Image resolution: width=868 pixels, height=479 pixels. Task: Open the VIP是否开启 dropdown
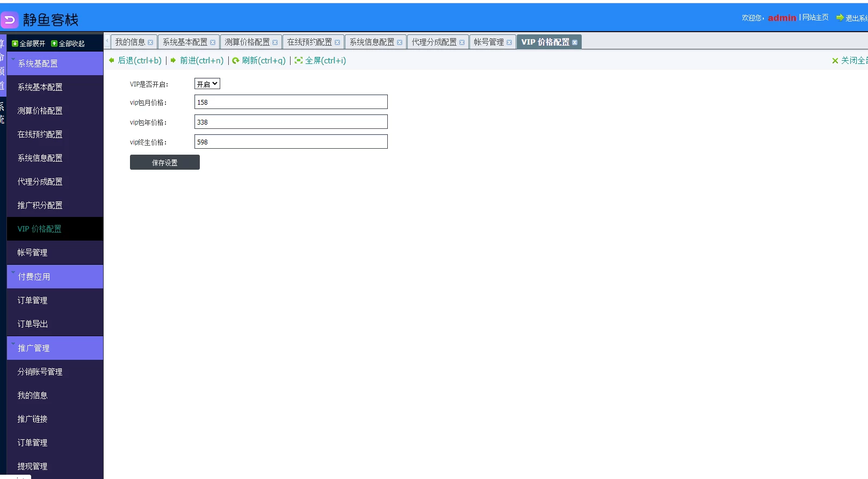point(207,84)
